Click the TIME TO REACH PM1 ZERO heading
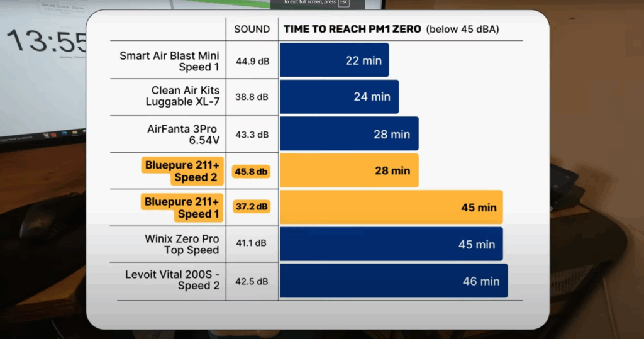The image size is (644, 339). (x=352, y=29)
